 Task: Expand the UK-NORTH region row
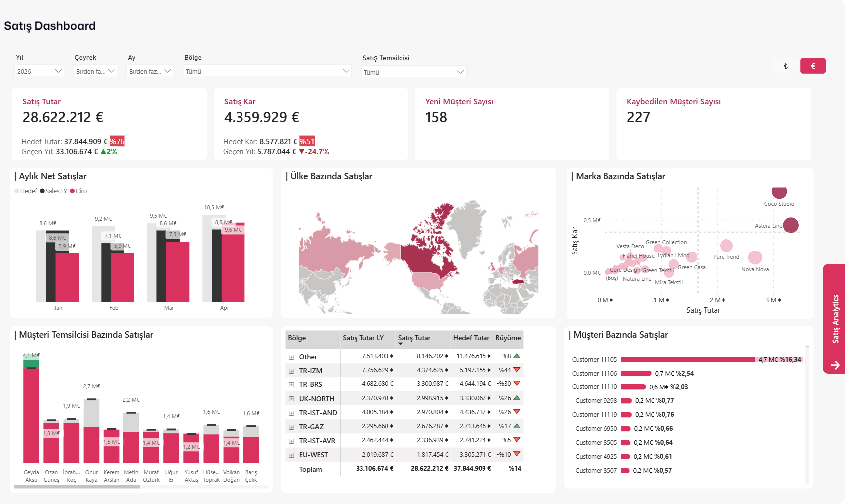291,399
